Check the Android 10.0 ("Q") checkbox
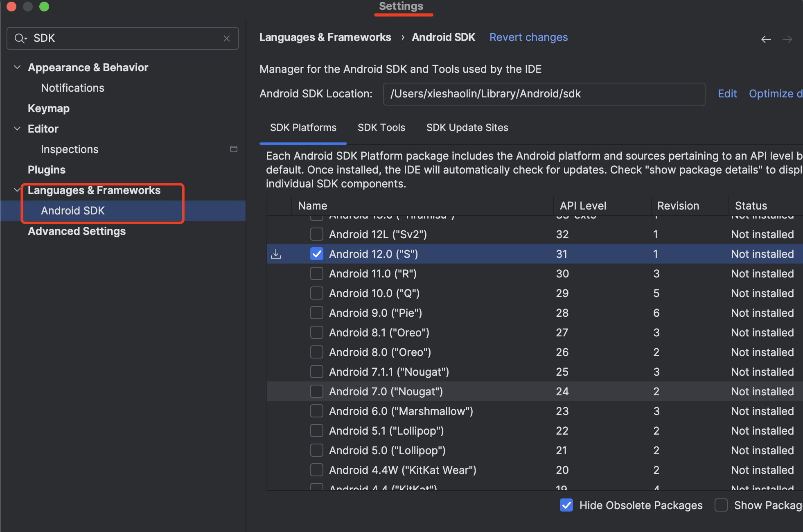 (x=317, y=293)
